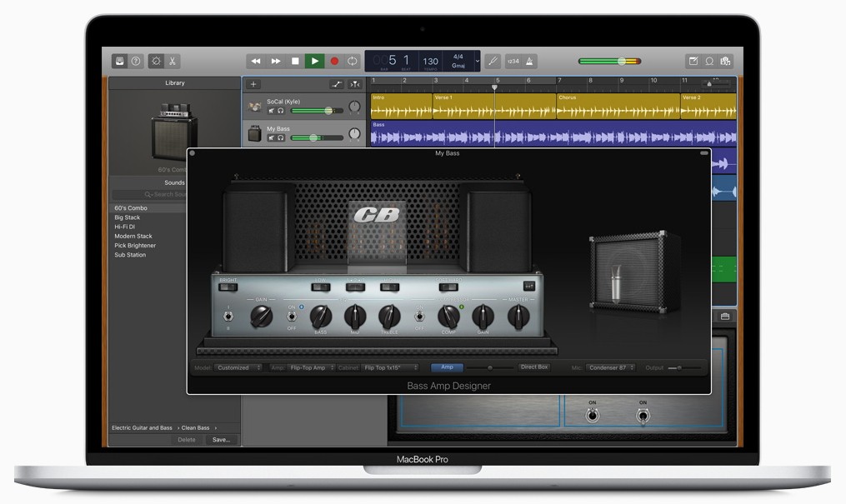The width and height of the screenshot is (846, 504).
Task: Toggle Catch Playhead button
Action: tap(354, 84)
